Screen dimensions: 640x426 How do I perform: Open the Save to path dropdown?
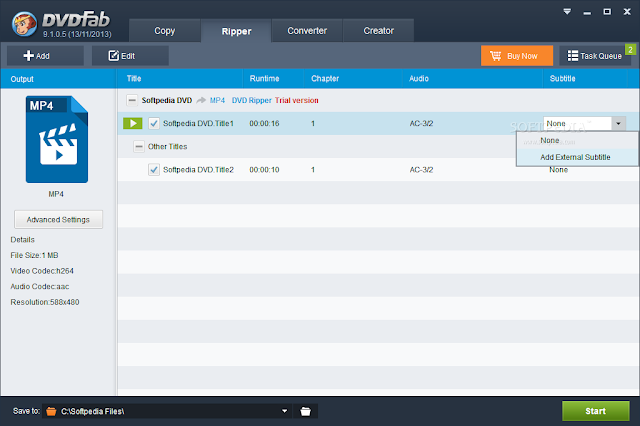coord(284,411)
